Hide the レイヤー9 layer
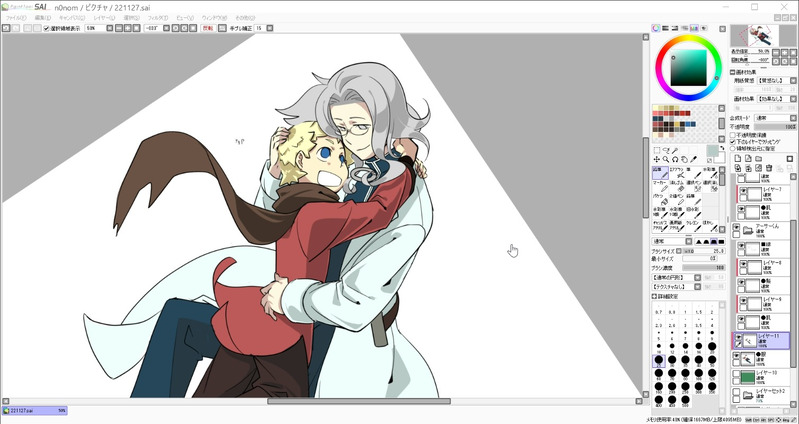Viewport: 799px width, 424px height. click(743, 301)
